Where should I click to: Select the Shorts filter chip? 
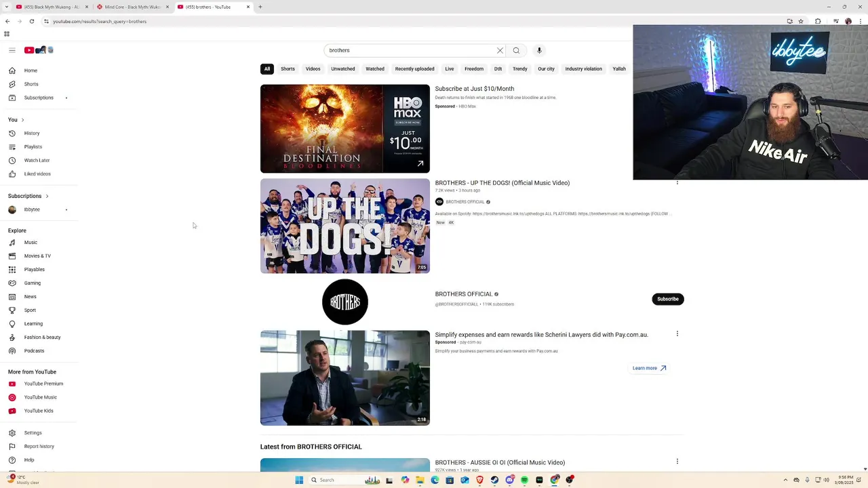(x=288, y=69)
